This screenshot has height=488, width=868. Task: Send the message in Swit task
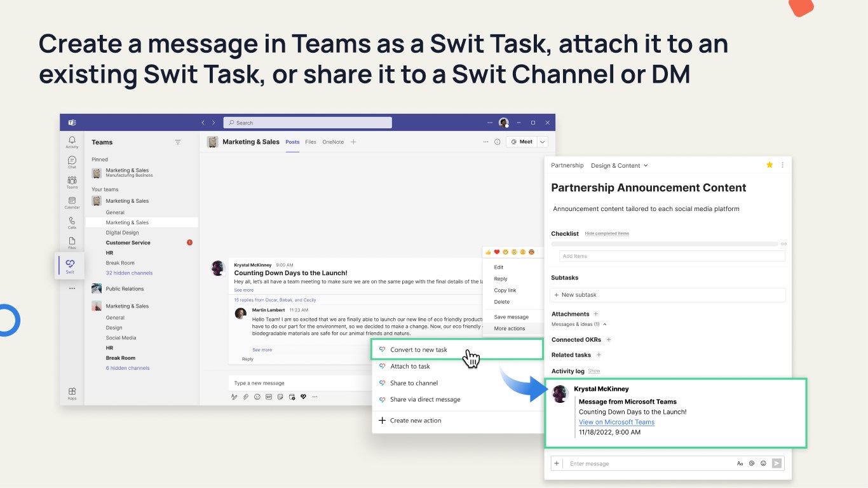[x=776, y=463]
